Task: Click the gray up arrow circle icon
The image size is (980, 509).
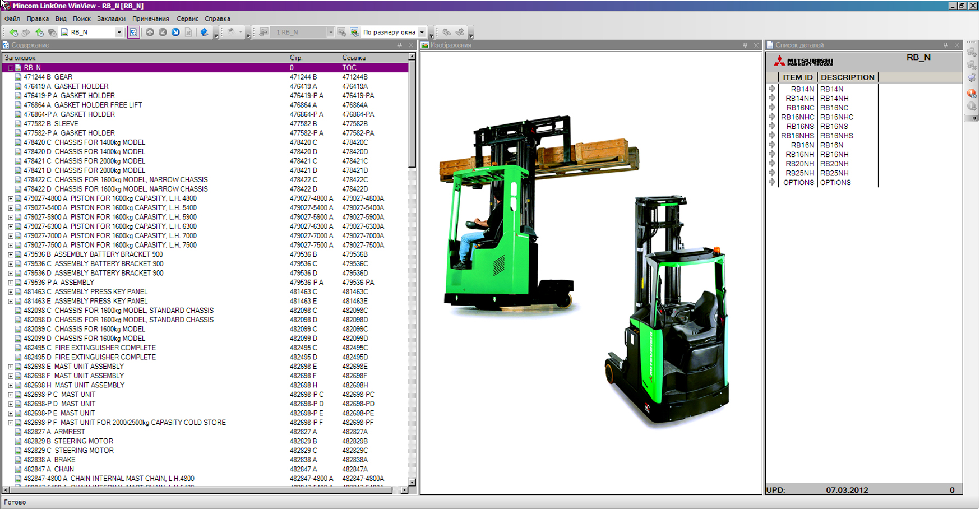Action: [150, 33]
